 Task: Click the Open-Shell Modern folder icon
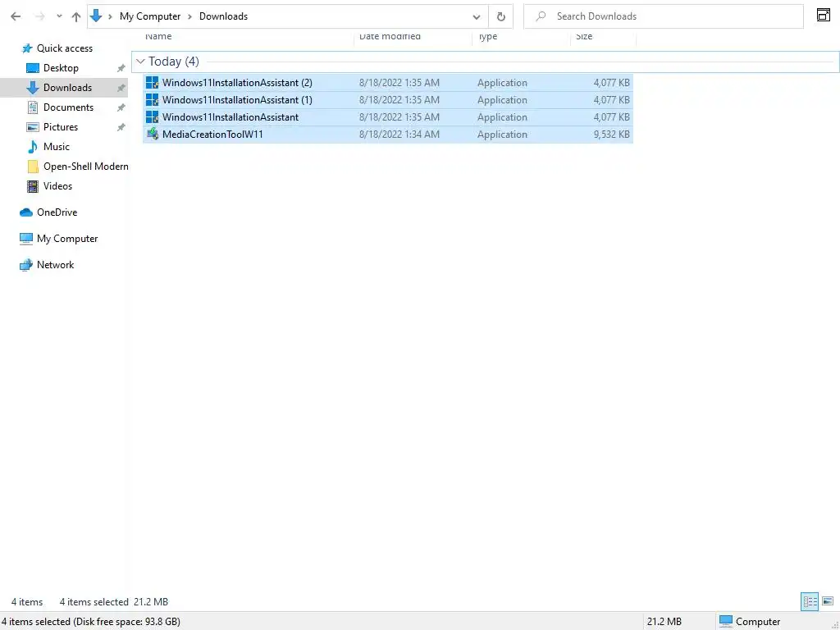(x=33, y=167)
